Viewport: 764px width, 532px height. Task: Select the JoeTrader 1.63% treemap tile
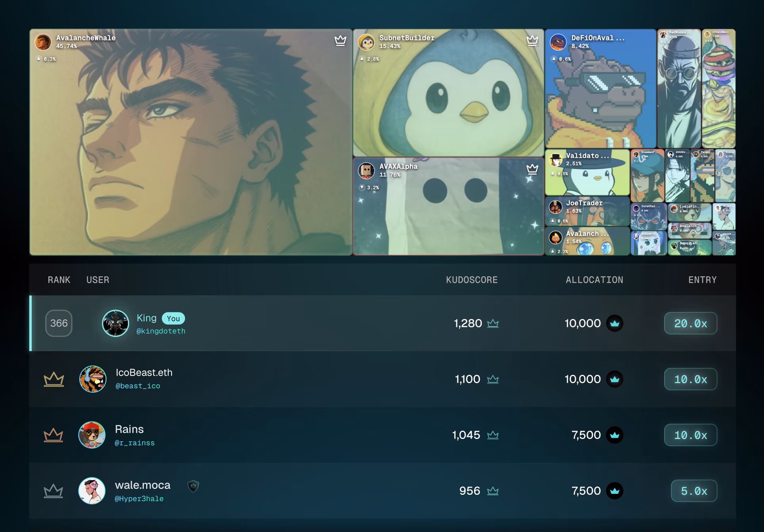(587, 211)
